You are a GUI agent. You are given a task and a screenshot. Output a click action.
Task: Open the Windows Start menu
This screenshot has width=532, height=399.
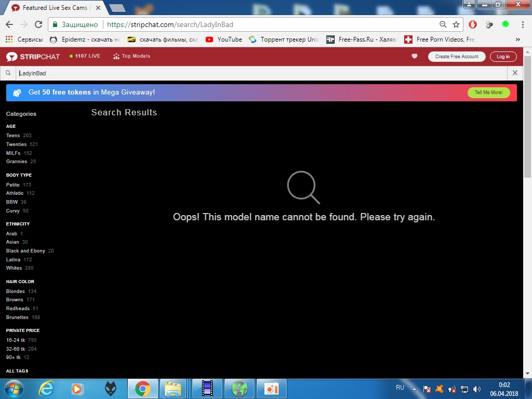(x=14, y=389)
